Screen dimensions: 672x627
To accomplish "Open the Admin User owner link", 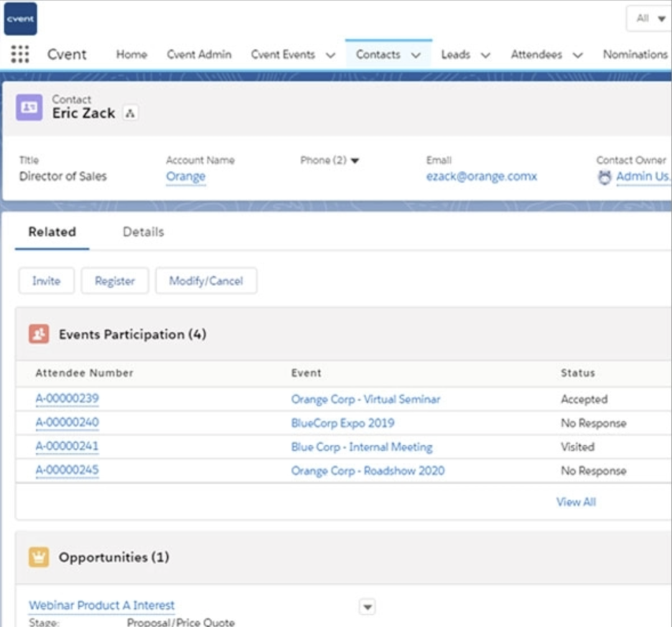I will point(643,176).
